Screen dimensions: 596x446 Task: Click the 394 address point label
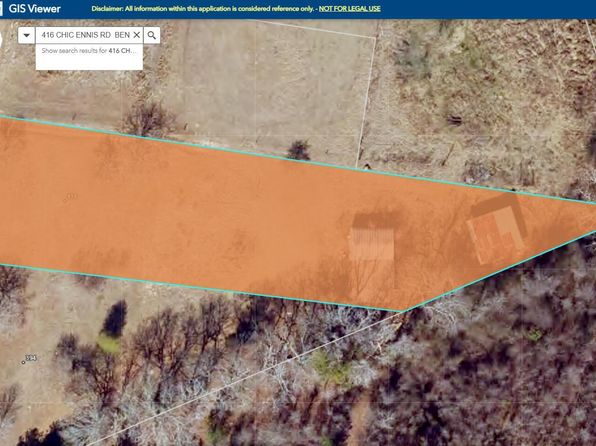(x=30, y=358)
